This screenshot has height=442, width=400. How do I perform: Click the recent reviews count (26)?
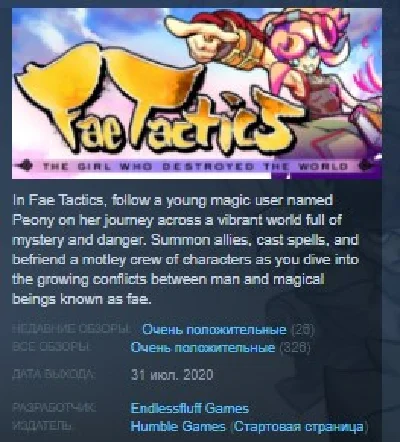(x=303, y=330)
